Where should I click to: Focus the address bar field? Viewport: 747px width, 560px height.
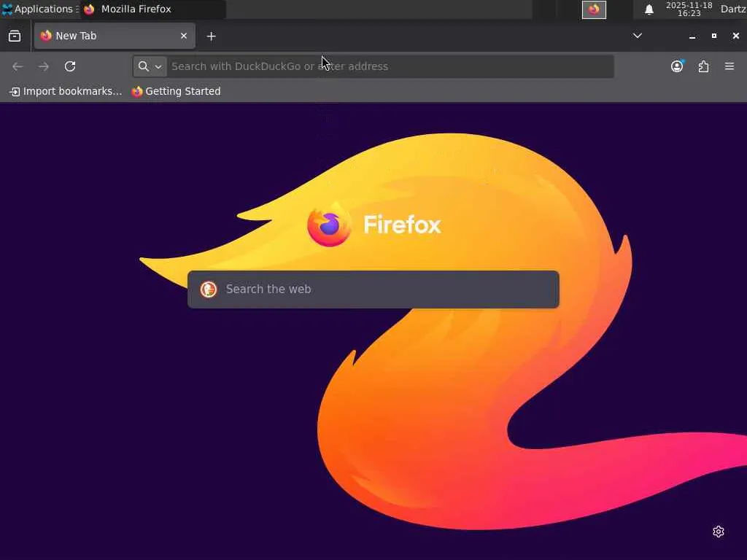390,66
